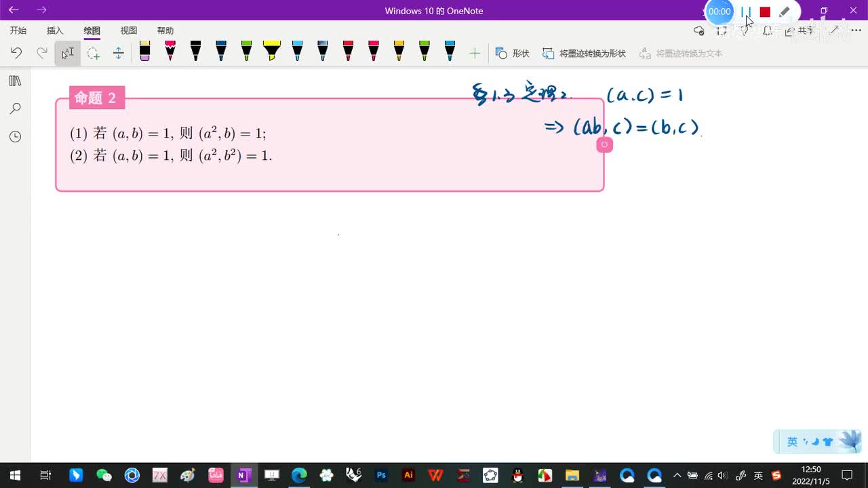Add a new pen with plus icon

475,53
